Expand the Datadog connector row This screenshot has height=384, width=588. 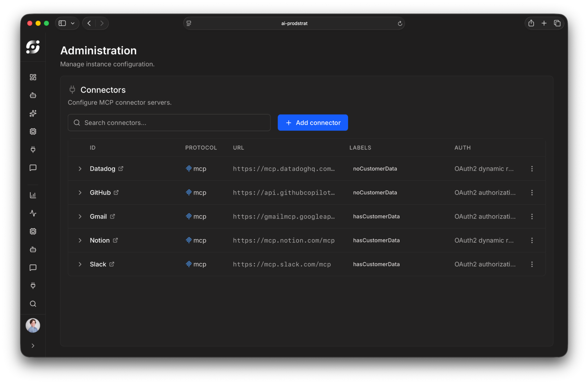pyautogui.click(x=80, y=169)
